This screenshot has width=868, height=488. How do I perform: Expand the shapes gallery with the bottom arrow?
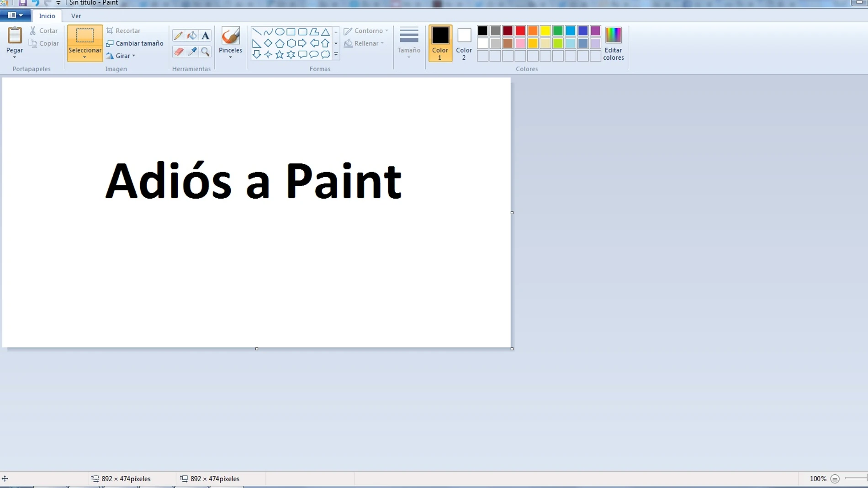(336, 55)
